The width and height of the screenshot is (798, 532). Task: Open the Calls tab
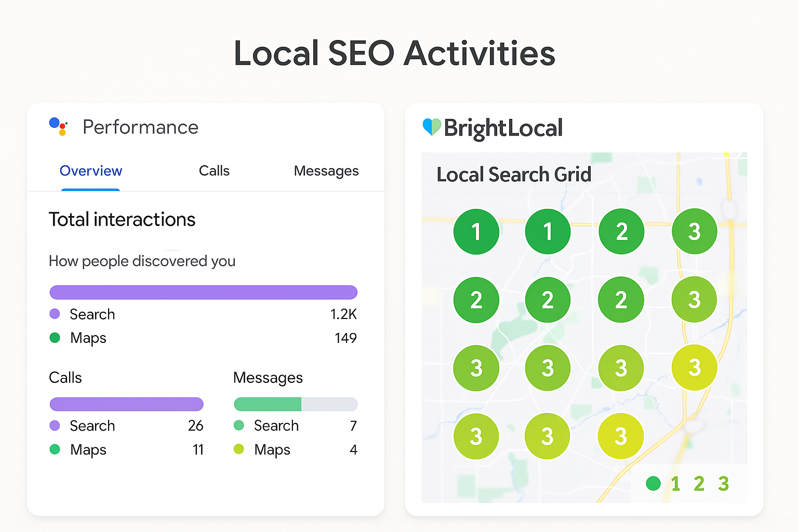214,171
